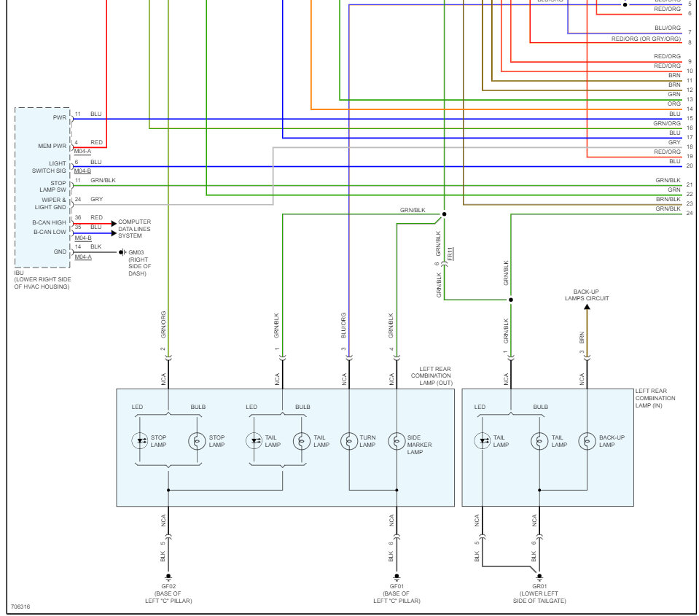Screen dimensions: 699x616
Task: Click the LIGHT SWITCH SIG pin label
Action: click(x=49, y=167)
